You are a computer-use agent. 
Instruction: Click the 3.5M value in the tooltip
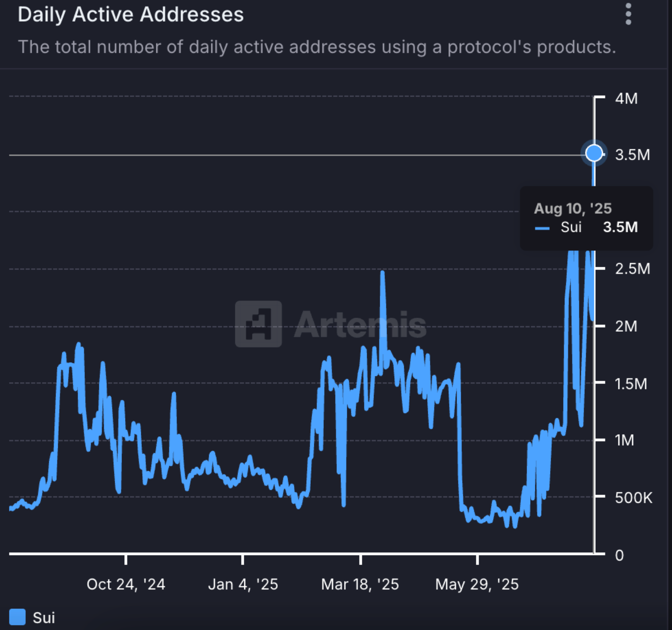(x=621, y=227)
